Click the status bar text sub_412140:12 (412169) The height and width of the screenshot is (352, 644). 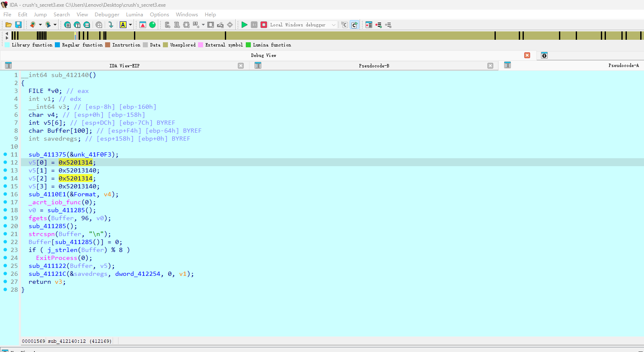[80, 341]
